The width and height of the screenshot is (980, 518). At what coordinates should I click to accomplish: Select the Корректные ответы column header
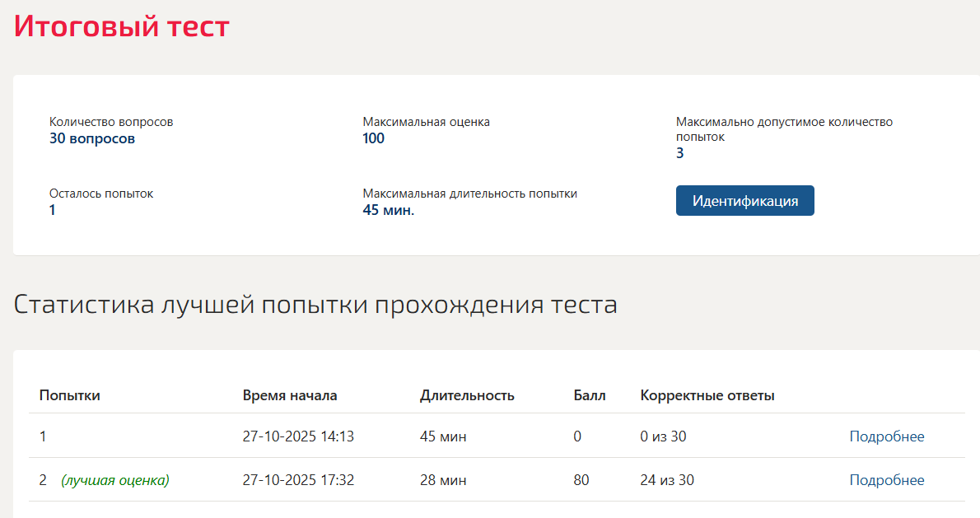(x=707, y=395)
